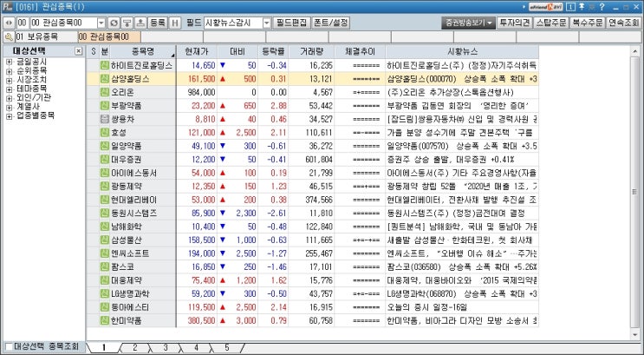The height and width of the screenshot is (355, 644).
Task: Click the 시황뉴스 column header
Action: pyautogui.click(x=462, y=52)
